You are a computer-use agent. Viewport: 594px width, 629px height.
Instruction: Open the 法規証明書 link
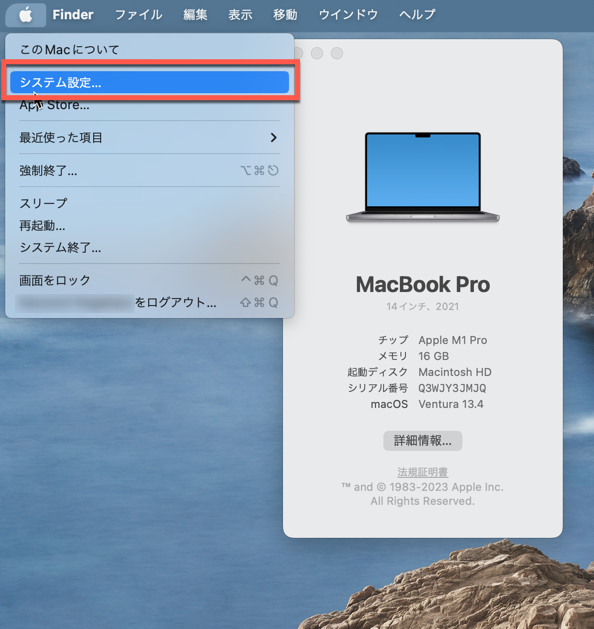[422, 472]
